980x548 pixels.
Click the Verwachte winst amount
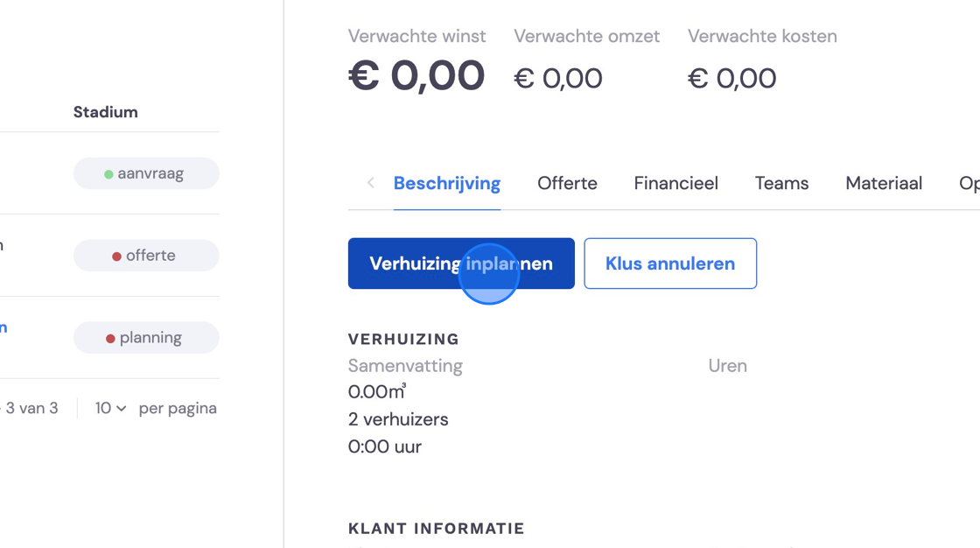click(416, 75)
